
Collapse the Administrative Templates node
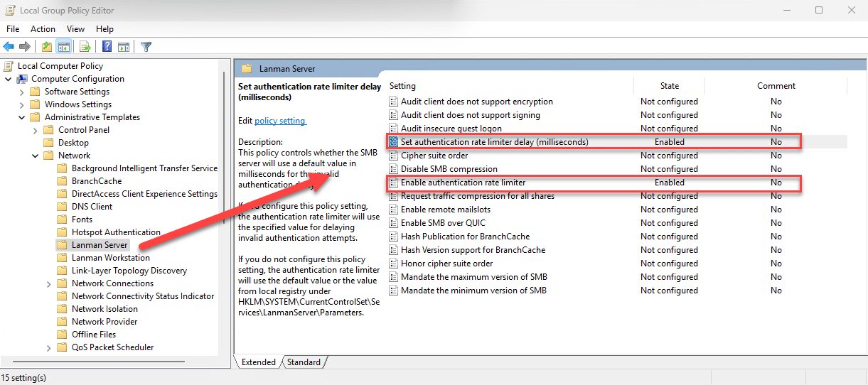tap(21, 117)
